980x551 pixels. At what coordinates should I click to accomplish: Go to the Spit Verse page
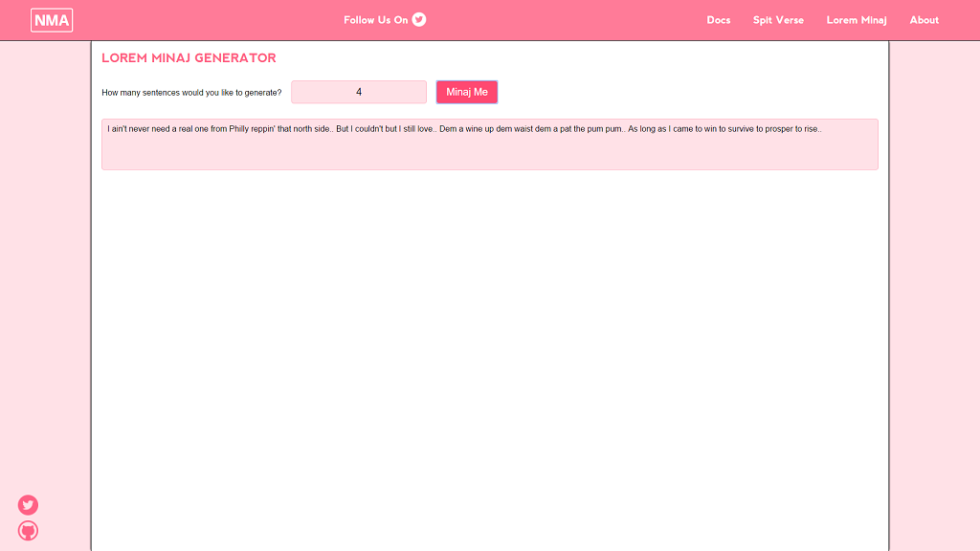click(x=778, y=20)
